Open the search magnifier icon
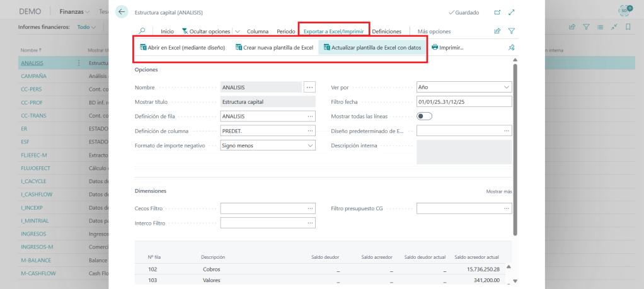The height and width of the screenshot is (289, 644). tap(142, 31)
